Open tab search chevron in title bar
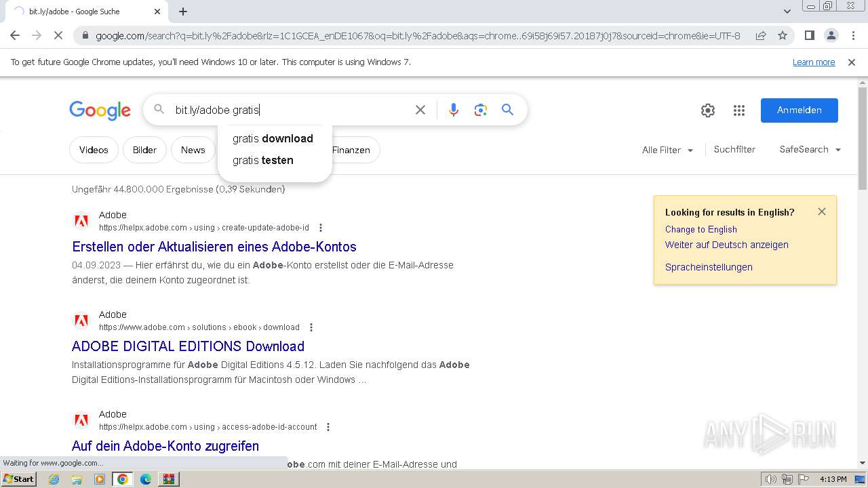 pyautogui.click(x=787, y=12)
